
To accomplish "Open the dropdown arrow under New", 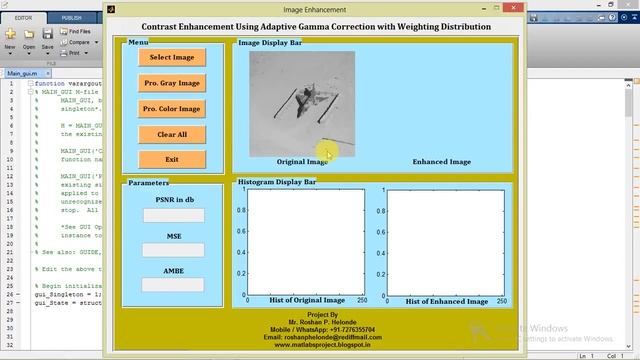I will [x=10, y=53].
